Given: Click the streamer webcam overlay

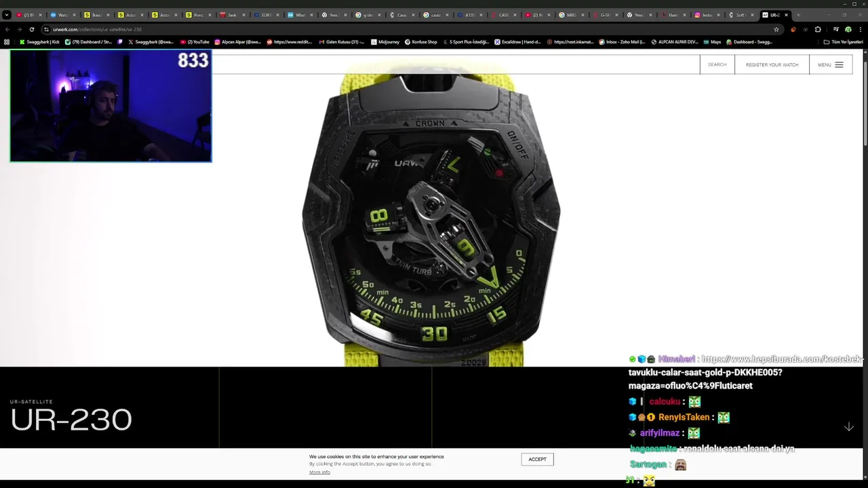Looking at the screenshot, I should pos(111,106).
